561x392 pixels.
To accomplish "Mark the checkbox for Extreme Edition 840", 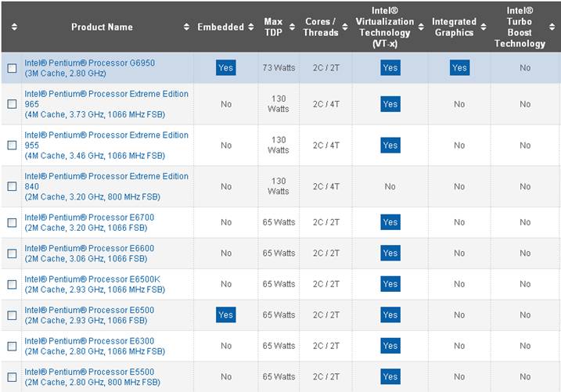I will (12, 186).
